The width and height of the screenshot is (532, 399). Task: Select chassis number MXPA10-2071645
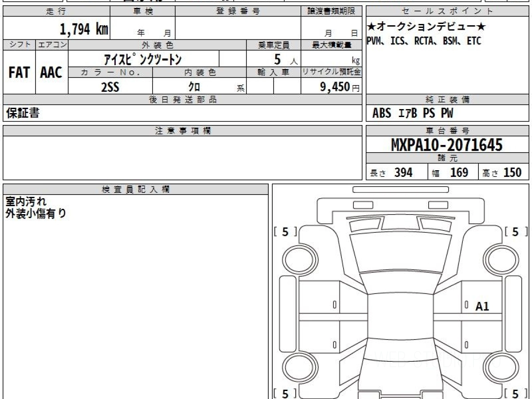coord(447,145)
